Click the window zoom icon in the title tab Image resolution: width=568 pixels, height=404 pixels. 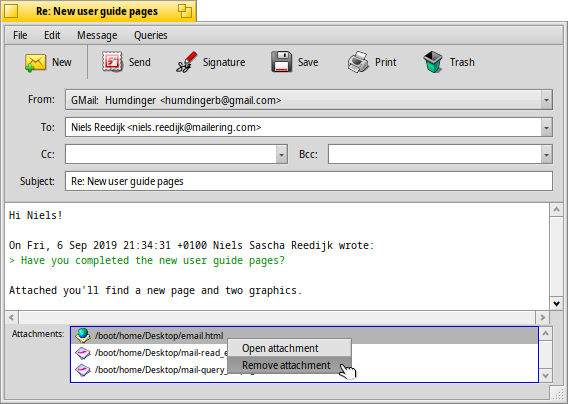click(x=185, y=11)
